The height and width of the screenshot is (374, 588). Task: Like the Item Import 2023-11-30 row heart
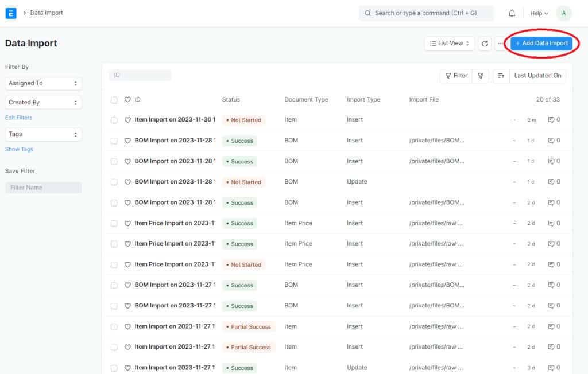coord(128,120)
